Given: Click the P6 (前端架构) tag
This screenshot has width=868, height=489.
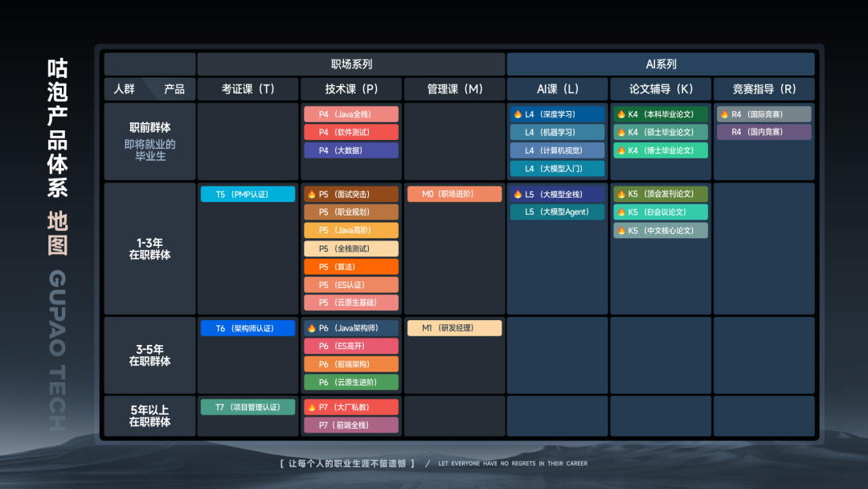Looking at the screenshot, I should pyautogui.click(x=351, y=364).
